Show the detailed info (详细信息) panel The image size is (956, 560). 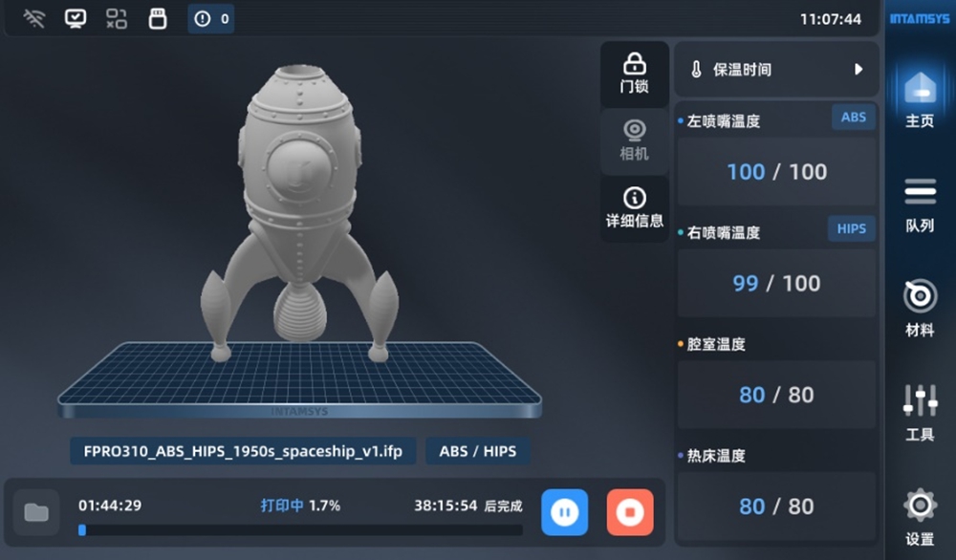point(634,208)
